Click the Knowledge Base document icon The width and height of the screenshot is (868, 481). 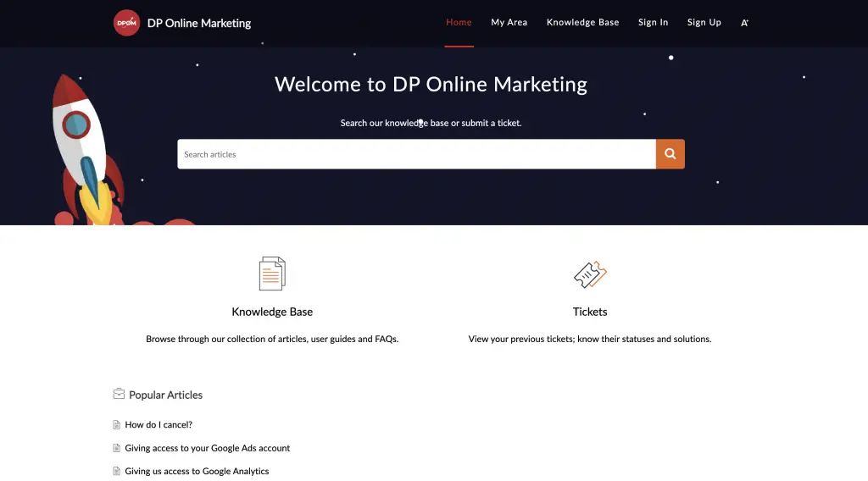click(272, 274)
